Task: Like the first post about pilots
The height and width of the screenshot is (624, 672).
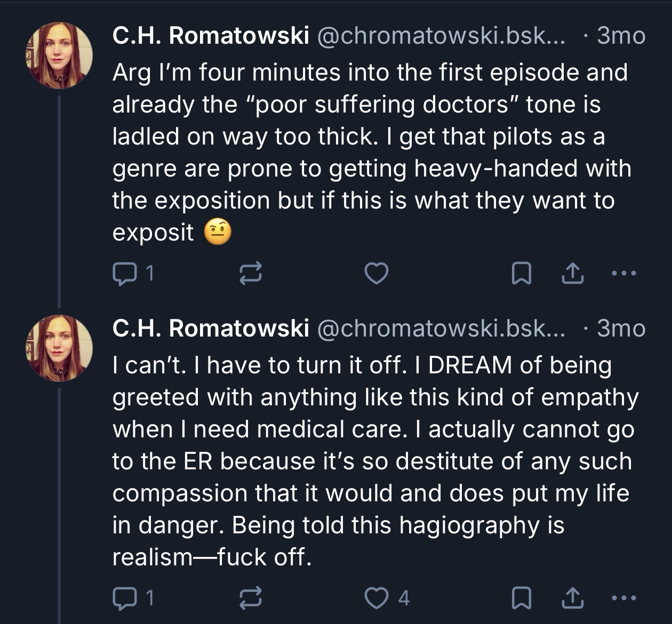Action: pyautogui.click(x=376, y=274)
